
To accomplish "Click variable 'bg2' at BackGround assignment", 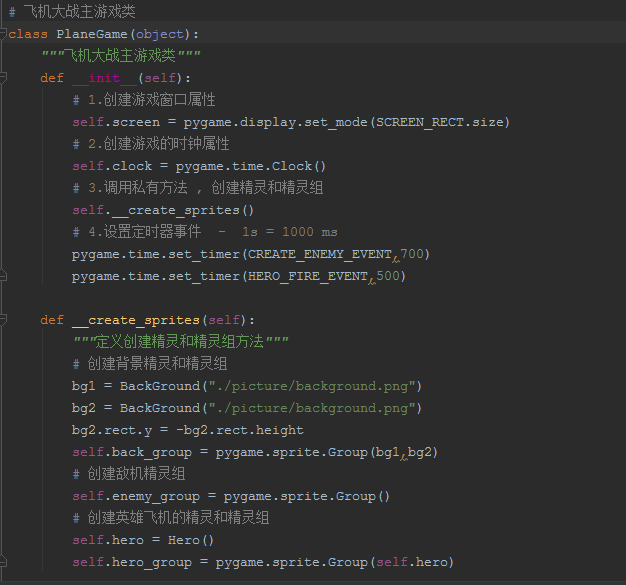I will (84, 408).
